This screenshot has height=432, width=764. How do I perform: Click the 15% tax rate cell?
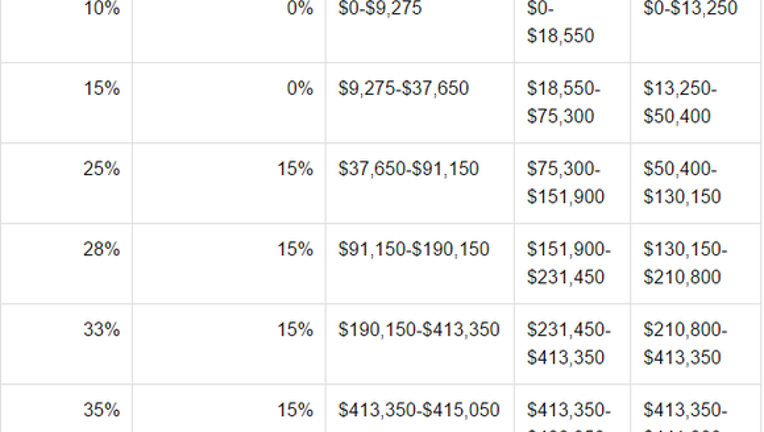coord(66,103)
